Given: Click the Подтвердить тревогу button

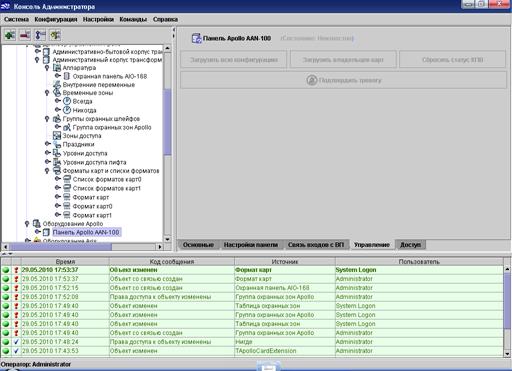Looking at the screenshot, I should (343, 80).
